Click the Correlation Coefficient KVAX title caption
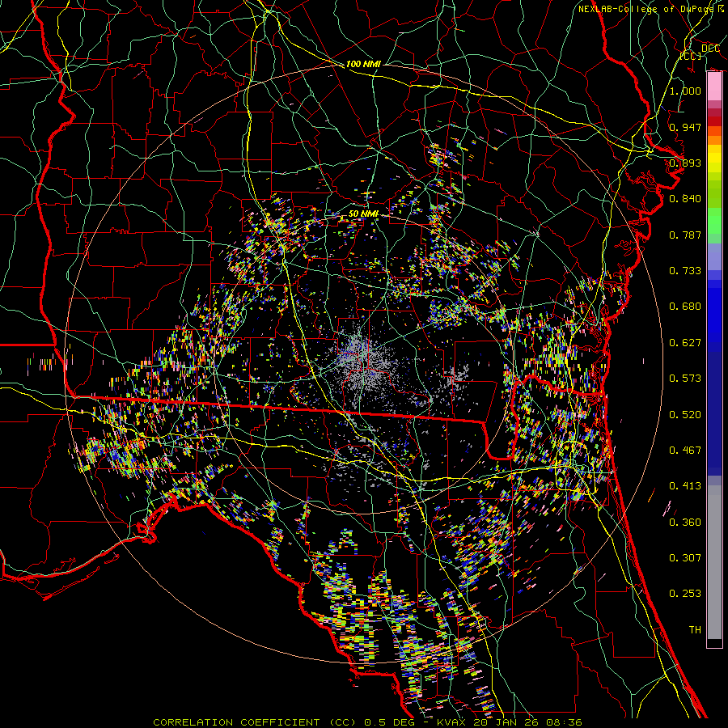 tap(366, 722)
